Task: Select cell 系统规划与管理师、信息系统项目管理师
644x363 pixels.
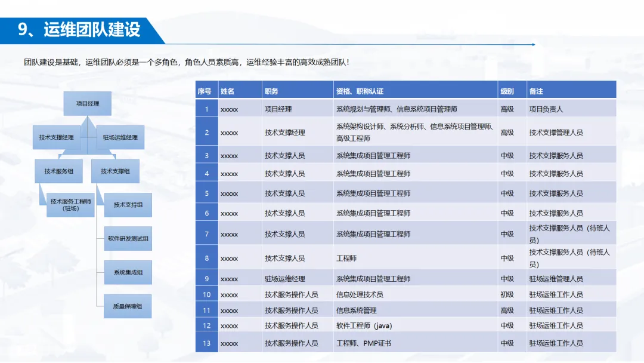Action: (x=416, y=109)
